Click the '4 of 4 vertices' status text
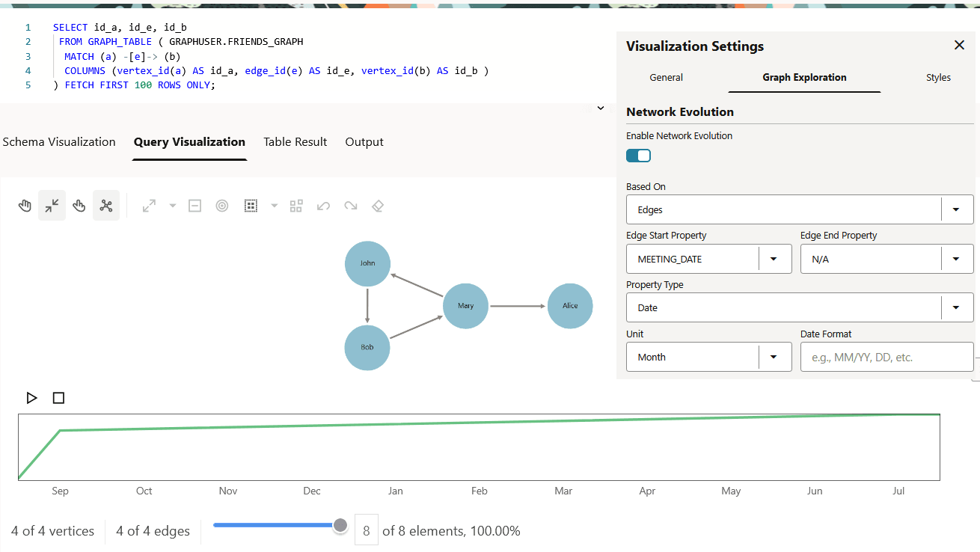This screenshot has height=552, width=980. pyautogui.click(x=52, y=531)
